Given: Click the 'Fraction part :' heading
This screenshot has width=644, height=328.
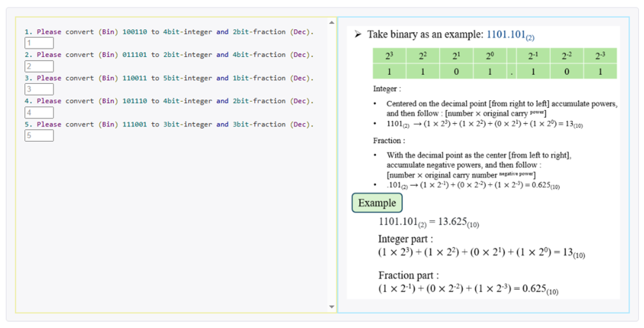Looking at the screenshot, I should point(408,275).
